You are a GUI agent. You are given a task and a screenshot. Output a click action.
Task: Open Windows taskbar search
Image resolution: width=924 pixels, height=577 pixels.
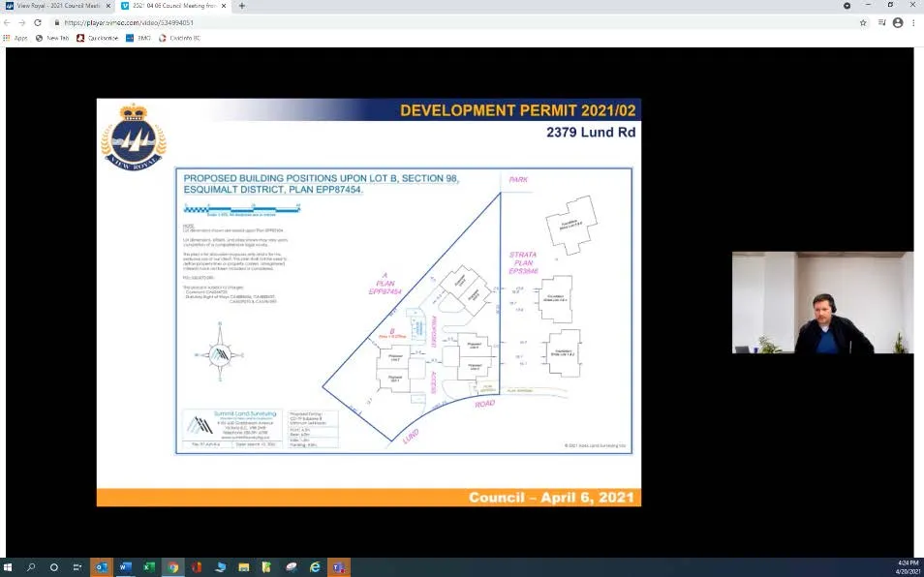pyautogui.click(x=31, y=567)
